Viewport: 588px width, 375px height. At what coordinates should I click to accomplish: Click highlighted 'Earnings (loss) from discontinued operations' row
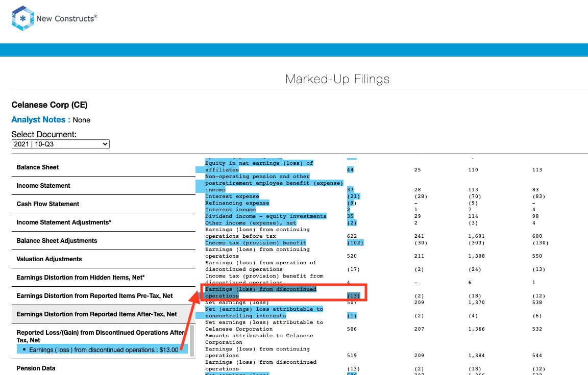(x=261, y=292)
